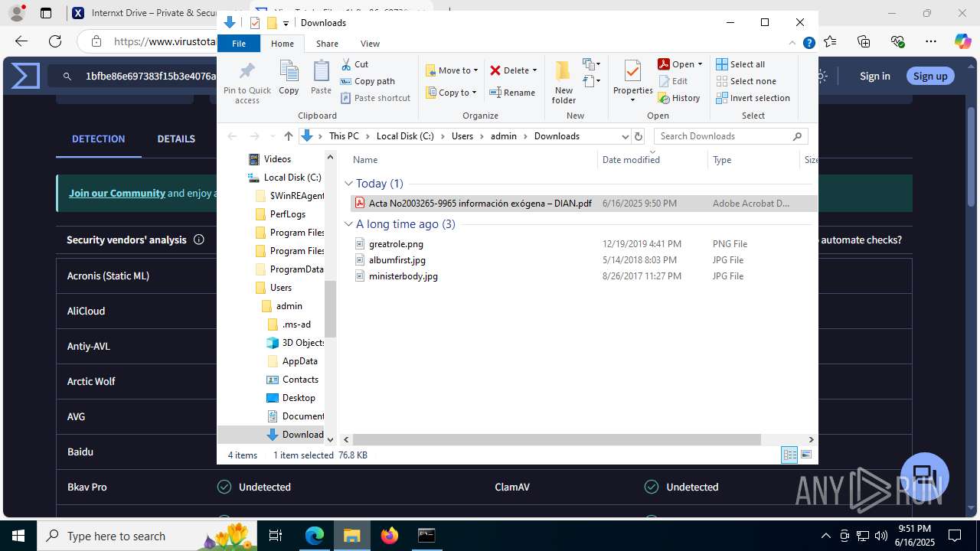Screen dimensions: 980x551
Task: Go up one folder level arrow
Action: click(x=288, y=136)
